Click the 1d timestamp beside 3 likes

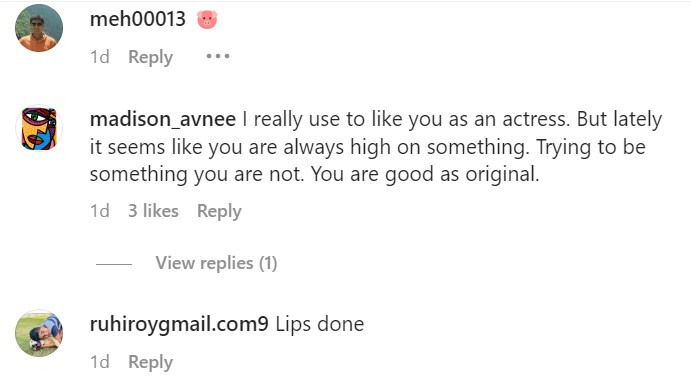100,211
